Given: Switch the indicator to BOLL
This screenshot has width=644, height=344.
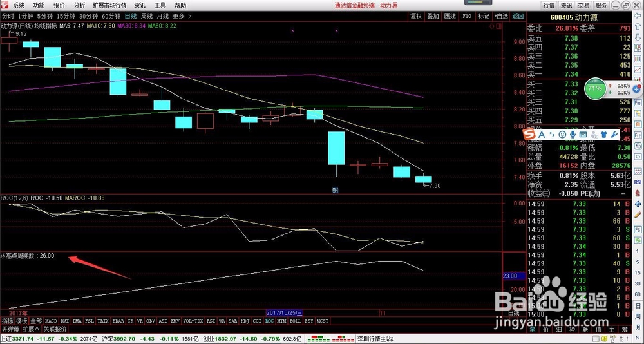Looking at the screenshot, I should pos(295,321).
